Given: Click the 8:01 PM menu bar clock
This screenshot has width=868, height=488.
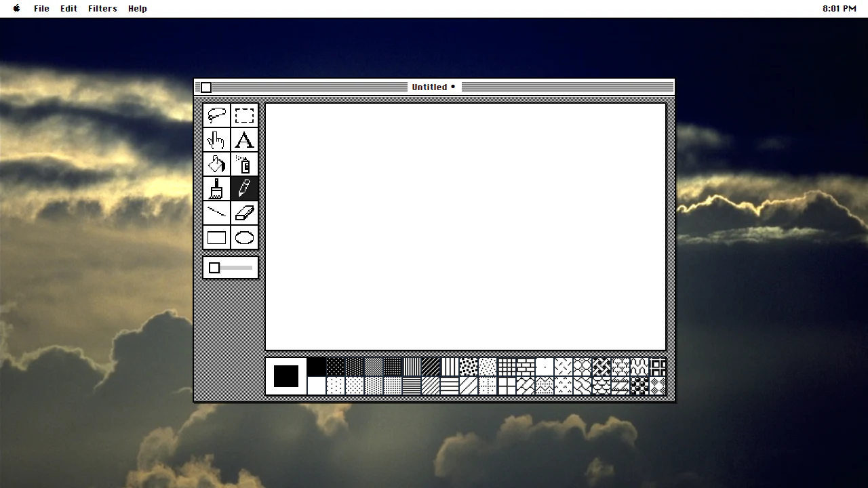Looking at the screenshot, I should [x=840, y=8].
